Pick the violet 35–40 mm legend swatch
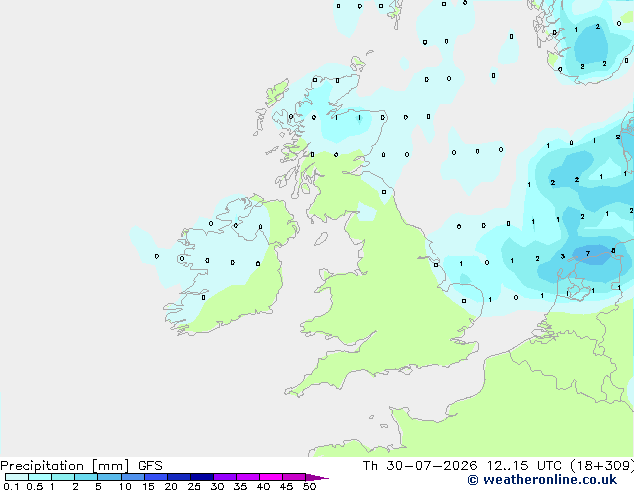Screen dimensions: 634x490 point(248,477)
